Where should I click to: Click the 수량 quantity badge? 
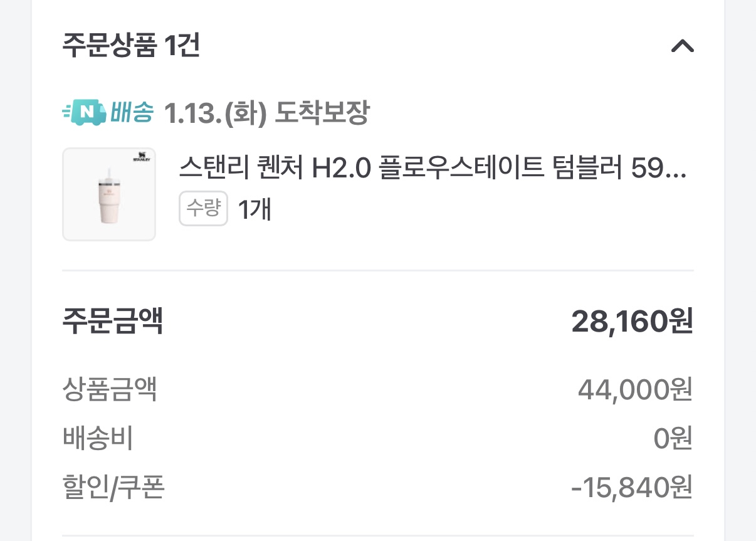[x=203, y=209]
